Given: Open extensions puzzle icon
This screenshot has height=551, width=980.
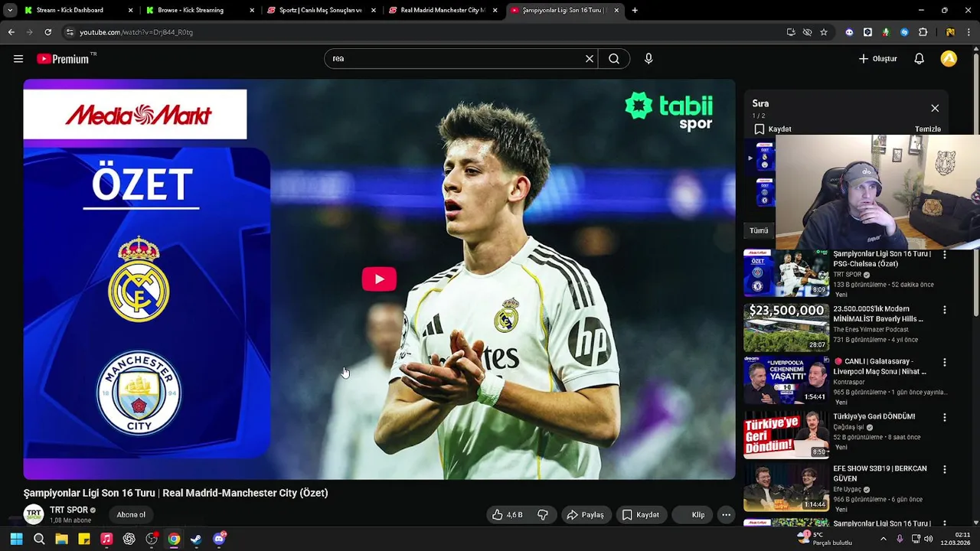Looking at the screenshot, I should pyautogui.click(x=923, y=32).
